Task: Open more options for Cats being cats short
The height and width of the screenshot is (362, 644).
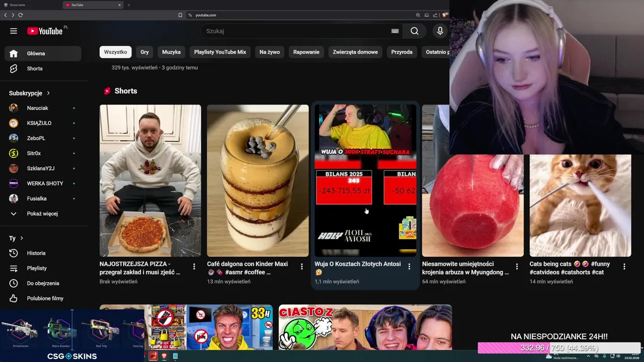Action: pos(624,266)
